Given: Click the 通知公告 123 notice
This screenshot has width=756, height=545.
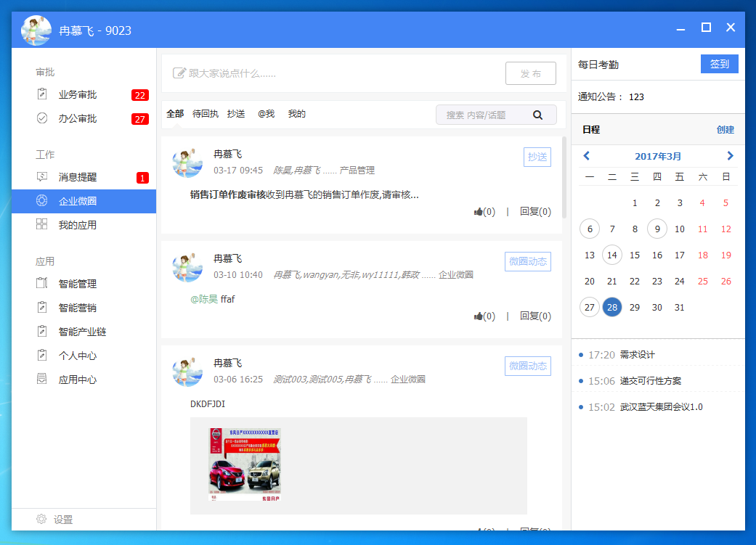Looking at the screenshot, I should point(611,97).
